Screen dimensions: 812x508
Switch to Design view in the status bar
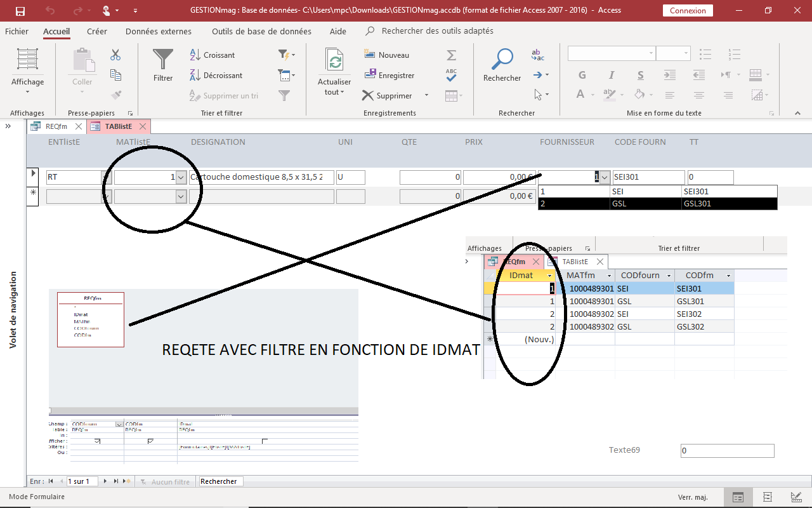796,497
